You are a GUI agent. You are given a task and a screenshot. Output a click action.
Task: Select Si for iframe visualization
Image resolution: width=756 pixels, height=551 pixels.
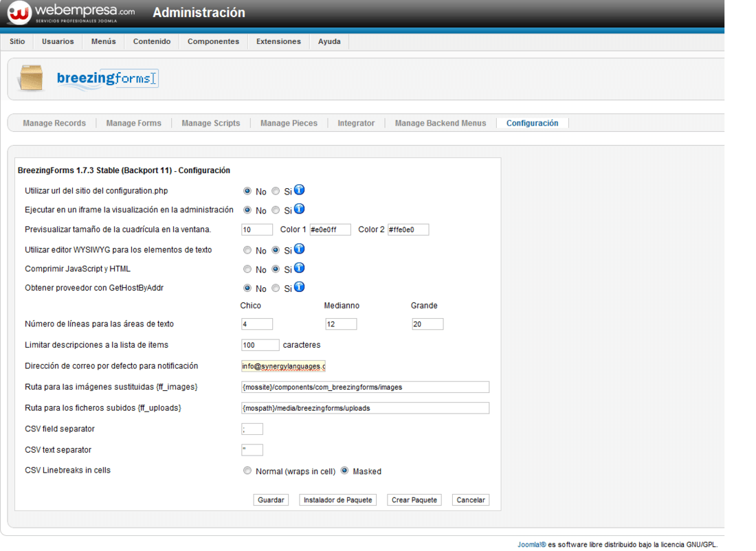[276, 210]
